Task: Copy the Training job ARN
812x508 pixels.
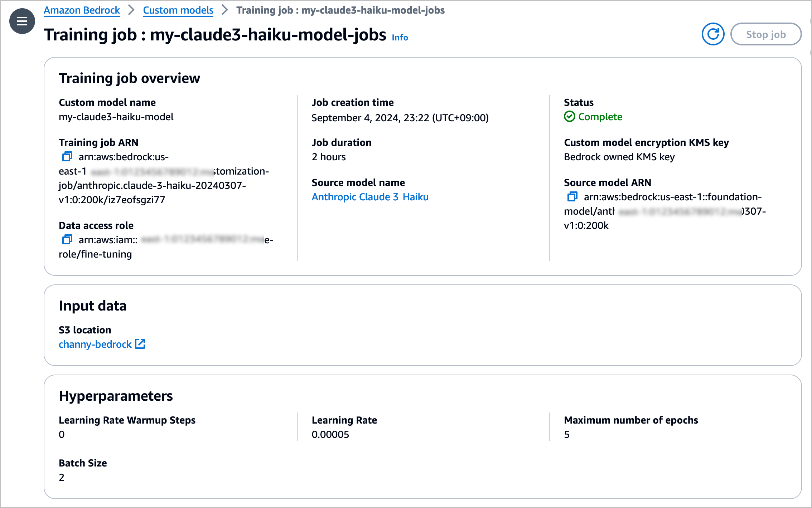Action: (x=67, y=157)
